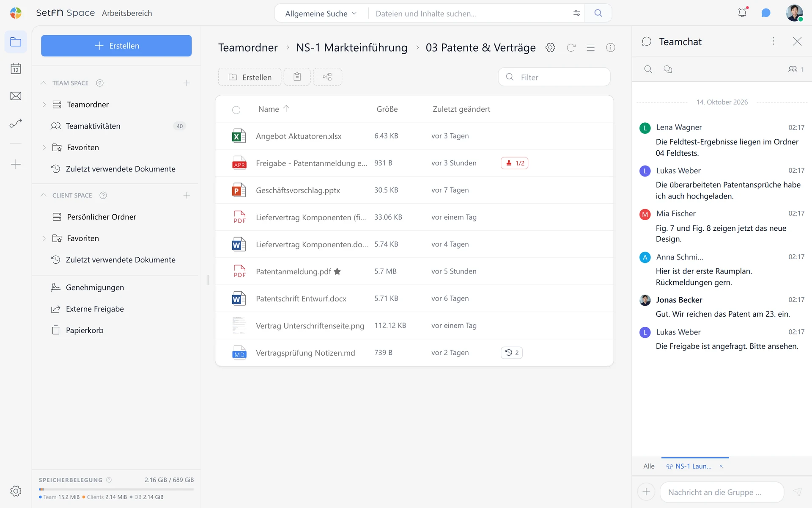Switch list view layout icon
The height and width of the screenshot is (508, 812).
591,48
